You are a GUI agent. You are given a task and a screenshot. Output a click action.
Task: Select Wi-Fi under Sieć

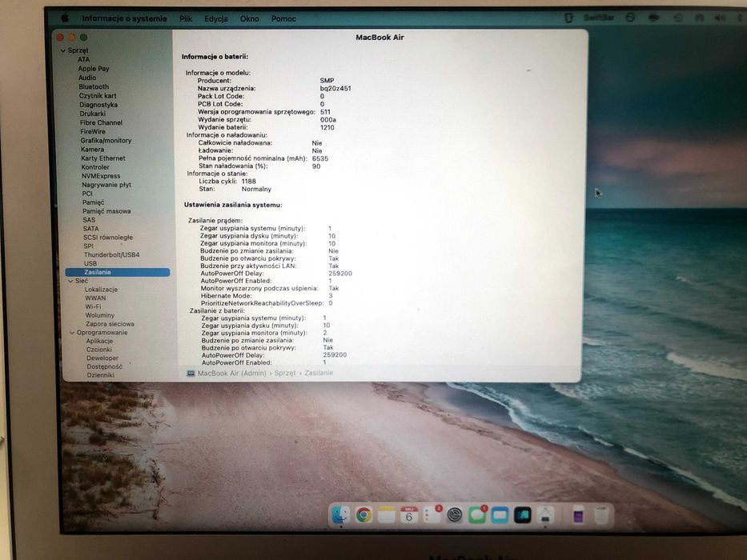93,306
